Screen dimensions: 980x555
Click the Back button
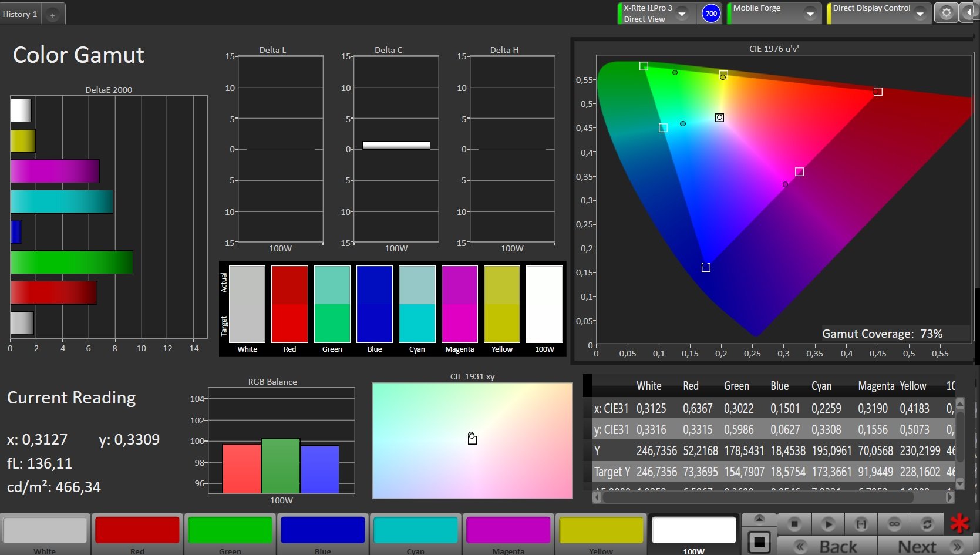tap(827, 546)
